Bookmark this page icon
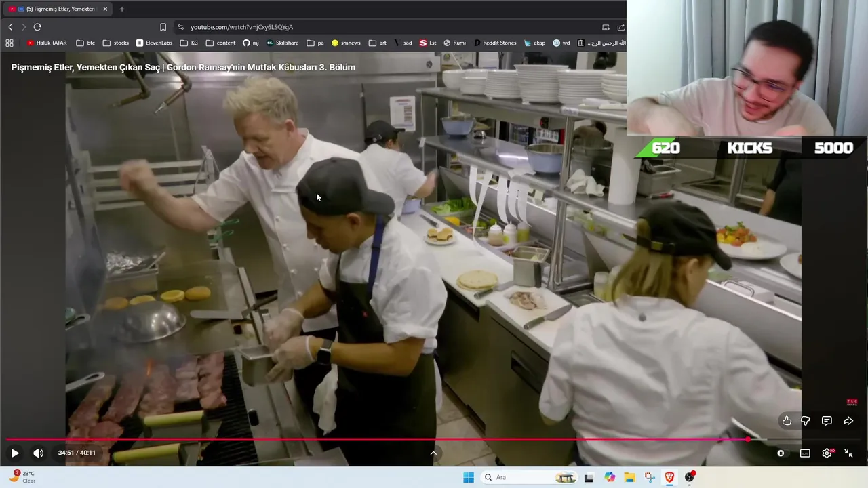868x488 pixels. pos(163,27)
